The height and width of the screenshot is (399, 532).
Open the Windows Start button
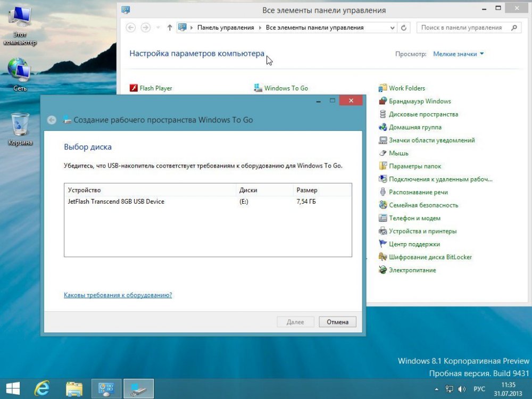coord(13,389)
